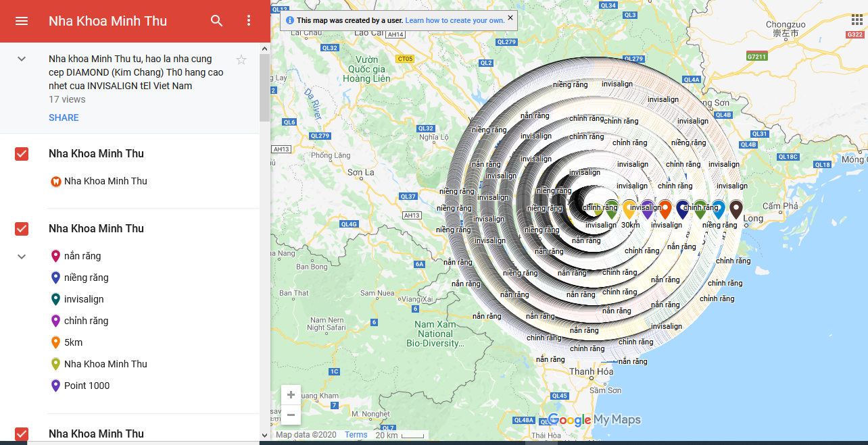Image resolution: width=868 pixels, height=445 pixels.
Task: Click the red Nha Khoa Minh Thu marker icon
Action: pyautogui.click(x=55, y=181)
